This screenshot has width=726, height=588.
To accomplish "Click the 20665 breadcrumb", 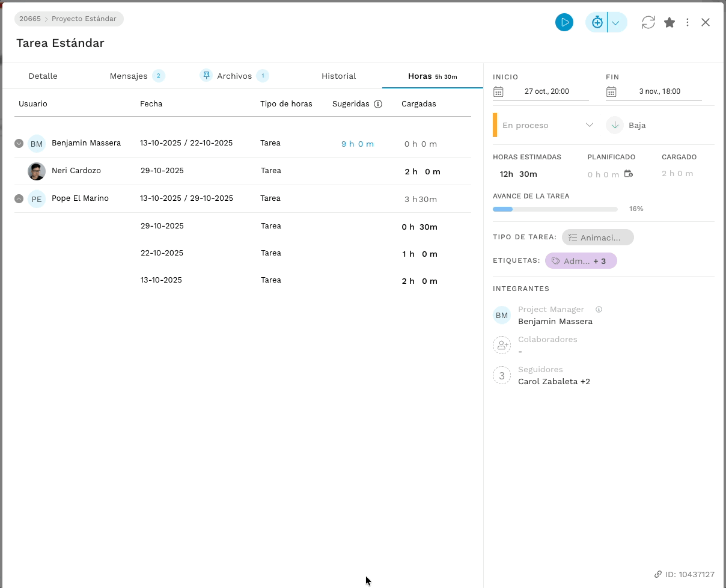I will point(30,19).
